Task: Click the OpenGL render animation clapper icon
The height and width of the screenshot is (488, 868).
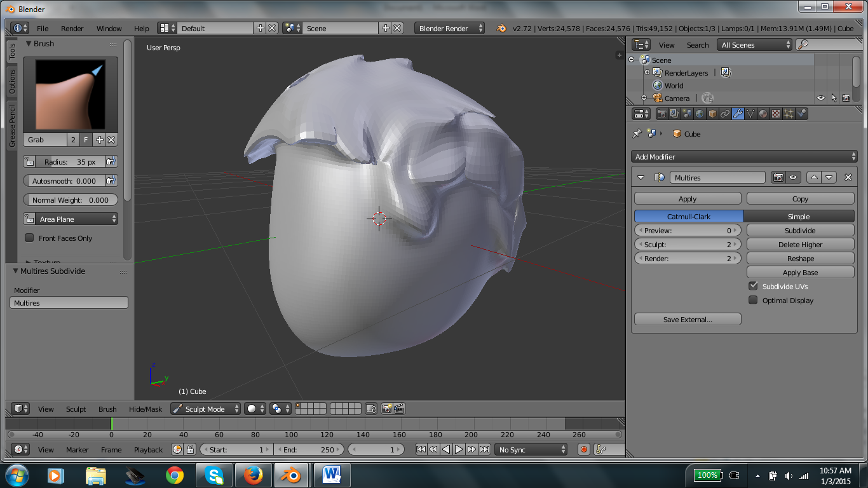Action: pyautogui.click(x=399, y=409)
